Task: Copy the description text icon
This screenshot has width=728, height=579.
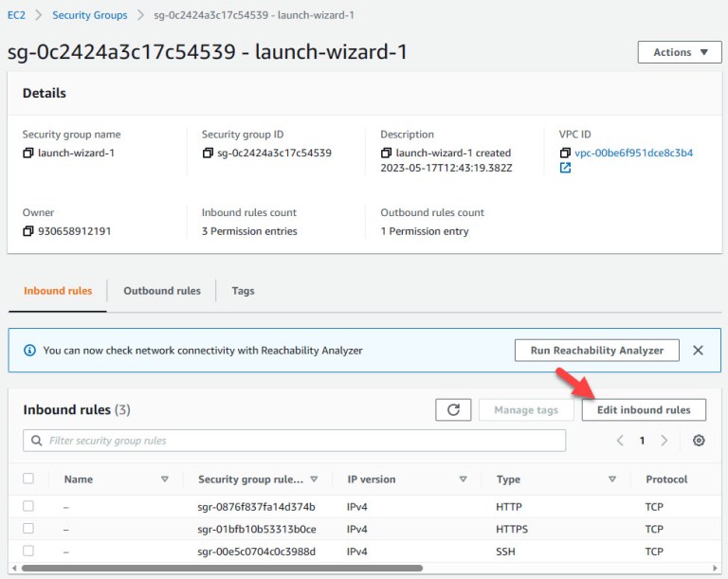Action: [386, 153]
